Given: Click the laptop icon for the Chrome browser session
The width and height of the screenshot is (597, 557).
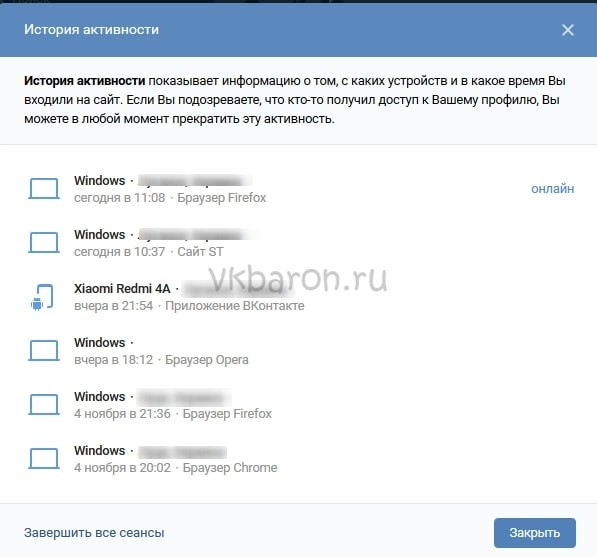Looking at the screenshot, I should tap(44, 458).
